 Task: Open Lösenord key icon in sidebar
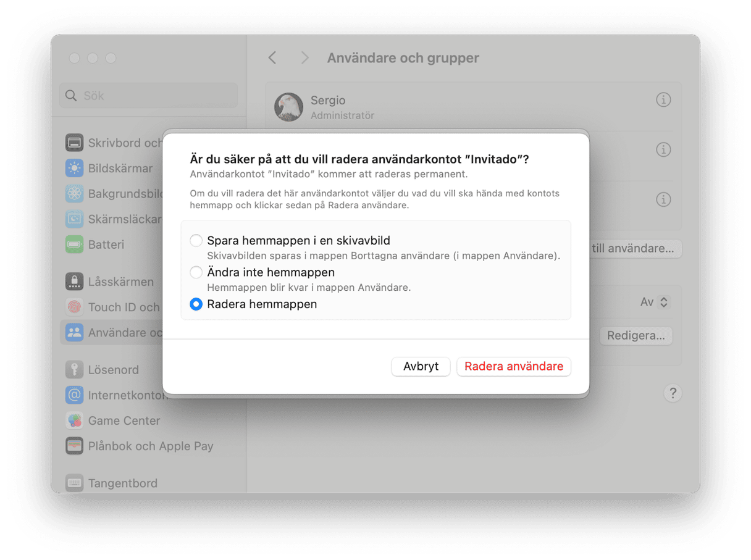[75, 370]
